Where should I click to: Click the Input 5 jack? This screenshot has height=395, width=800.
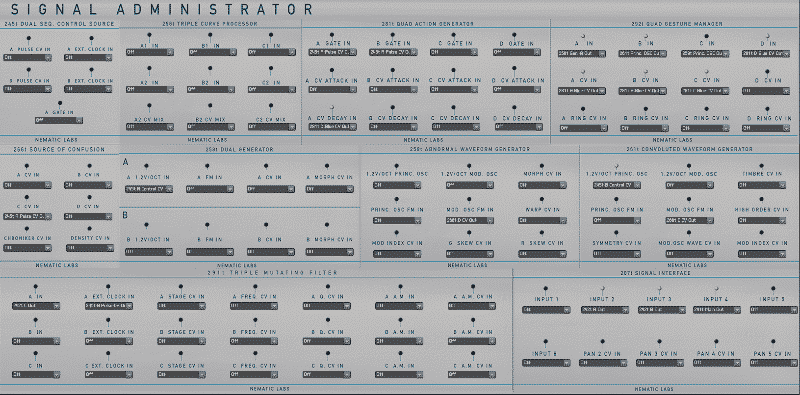pyautogui.click(x=773, y=289)
